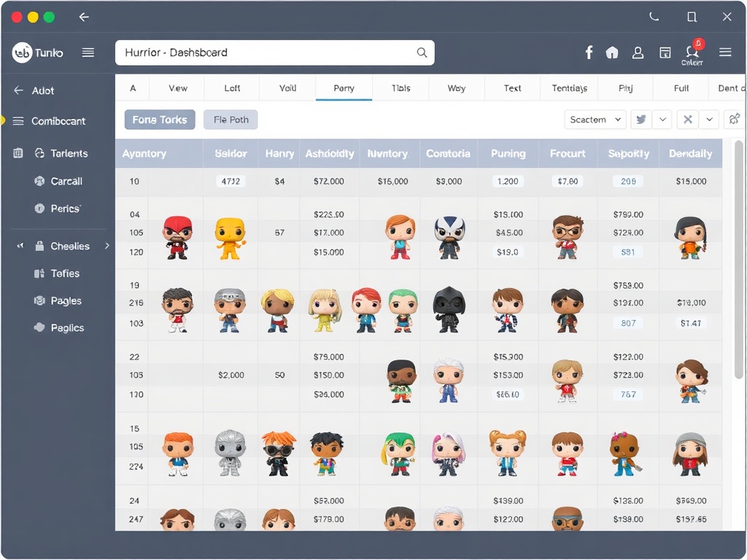Open the user profile icon at top
Image resolution: width=747 pixels, height=560 pixels.
coord(638,52)
